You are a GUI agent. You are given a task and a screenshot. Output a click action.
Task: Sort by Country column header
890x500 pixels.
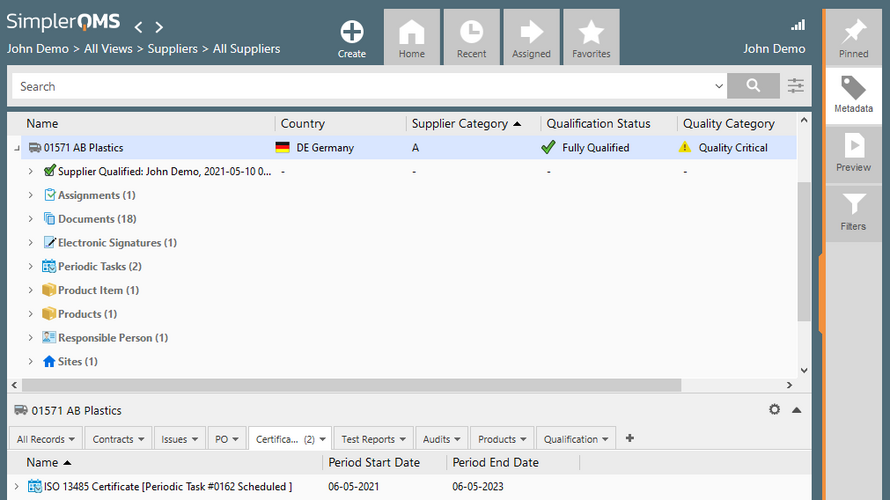[303, 124]
